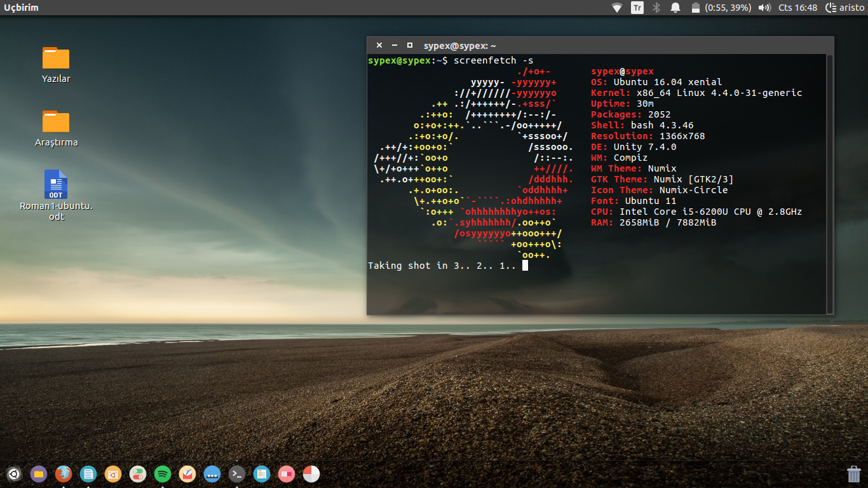Open the Trash in the dock
This screenshot has width=868, height=488.
point(854,474)
